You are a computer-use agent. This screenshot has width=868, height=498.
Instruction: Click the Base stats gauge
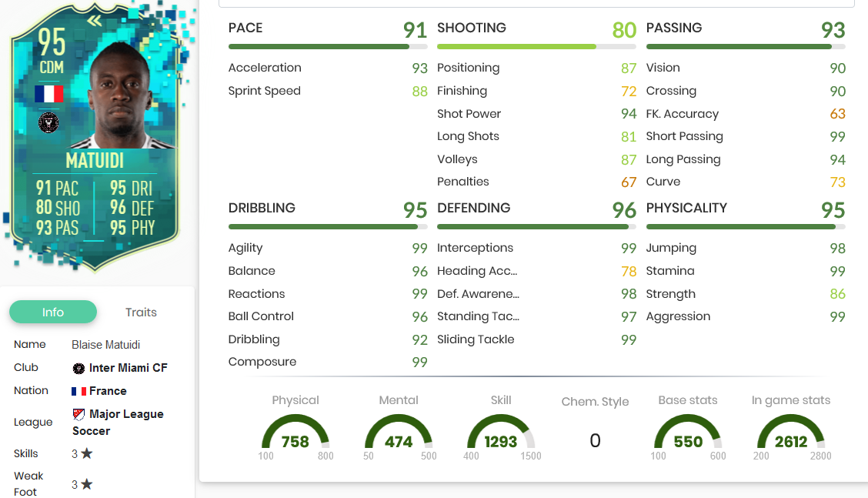click(x=687, y=440)
